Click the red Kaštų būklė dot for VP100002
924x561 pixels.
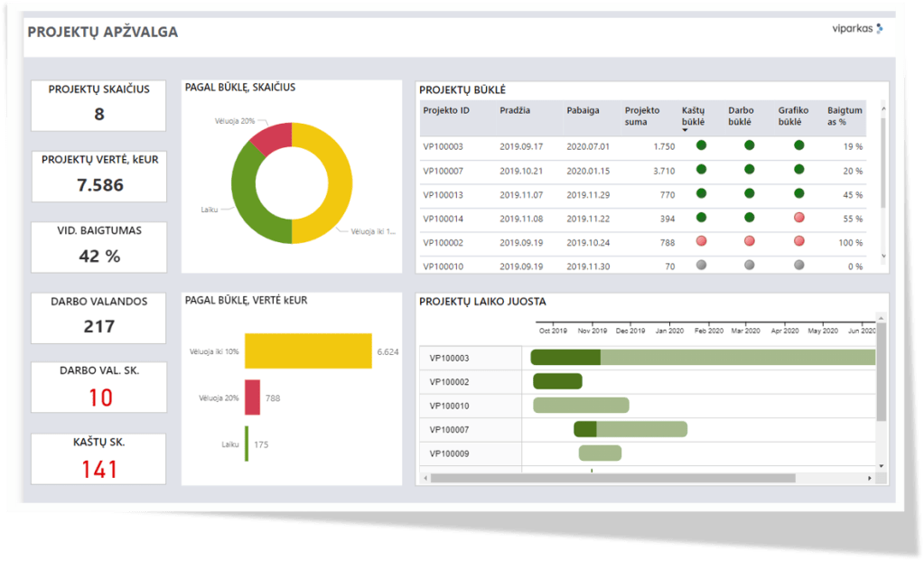point(701,241)
